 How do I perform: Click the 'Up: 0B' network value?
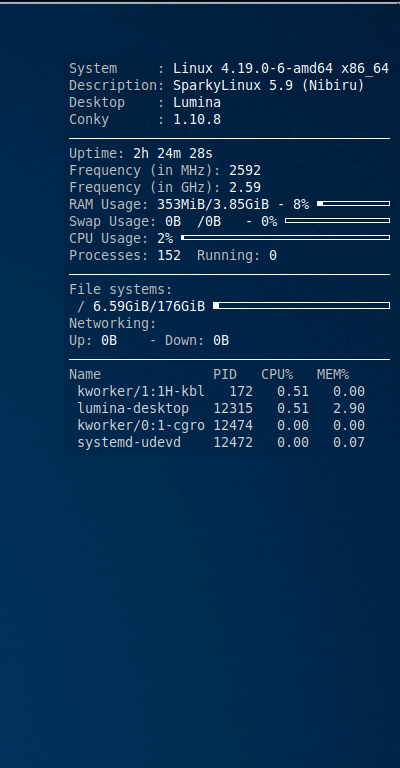click(93, 340)
